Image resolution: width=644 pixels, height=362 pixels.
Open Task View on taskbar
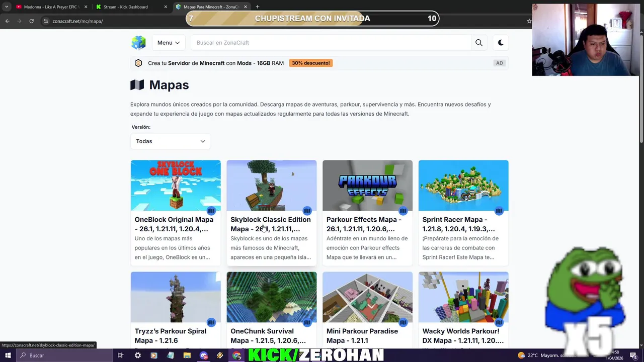pyautogui.click(x=120, y=355)
